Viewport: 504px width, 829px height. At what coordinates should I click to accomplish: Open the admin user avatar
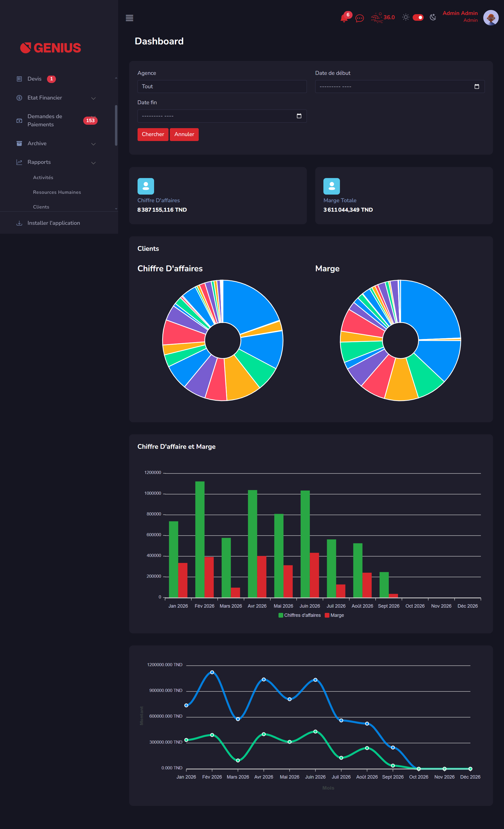coord(491,18)
